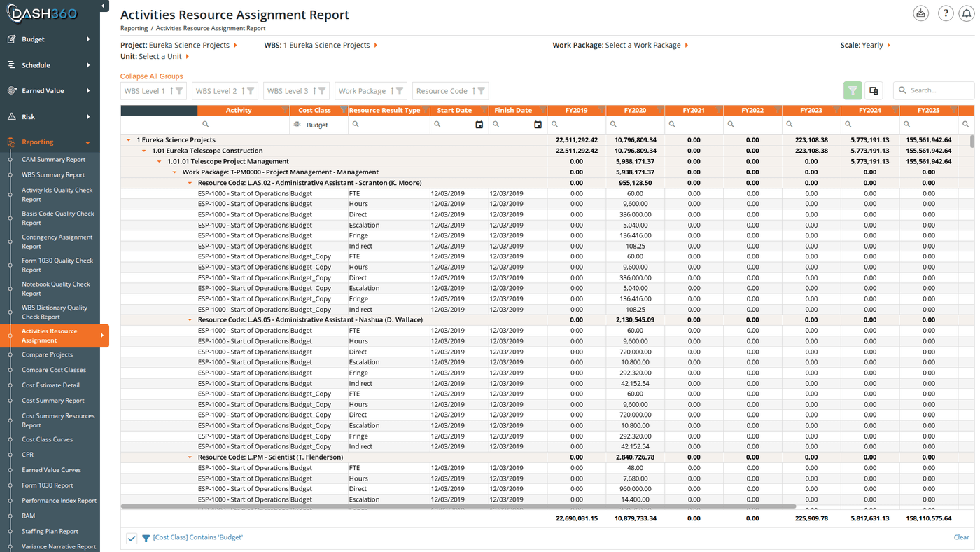The width and height of the screenshot is (980, 552).
Task: Click the WBS Level 2 group filter icon
Action: pos(251,90)
